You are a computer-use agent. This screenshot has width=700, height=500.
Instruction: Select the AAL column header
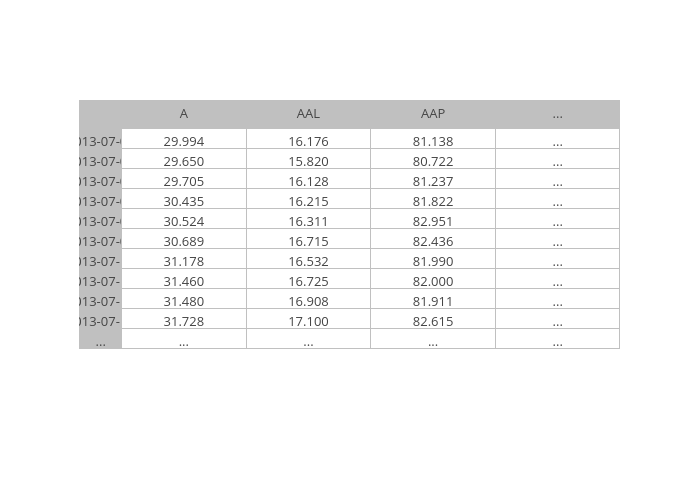click(x=308, y=114)
